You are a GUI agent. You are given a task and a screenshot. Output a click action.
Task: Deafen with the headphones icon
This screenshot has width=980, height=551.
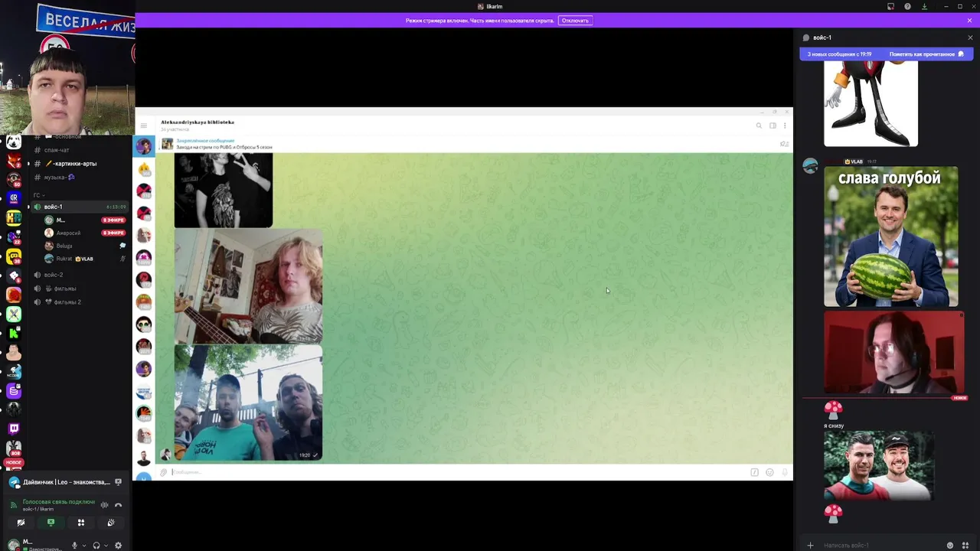pos(96,546)
